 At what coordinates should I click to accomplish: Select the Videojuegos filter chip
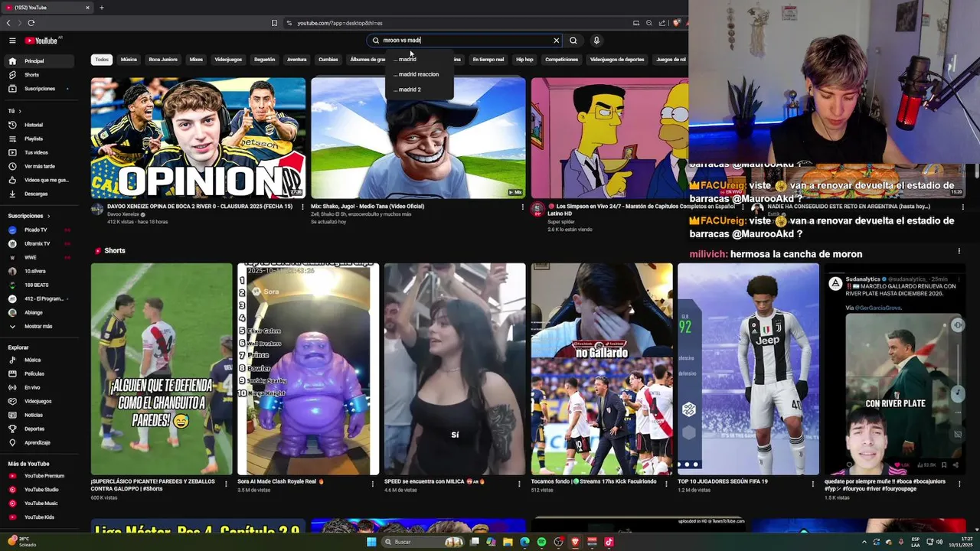coord(228,60)
